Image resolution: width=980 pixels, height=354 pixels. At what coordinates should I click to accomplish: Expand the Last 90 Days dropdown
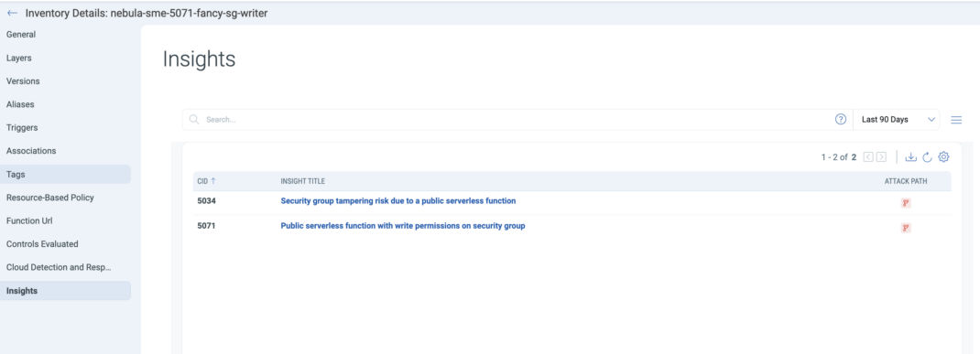pos(897,119)
